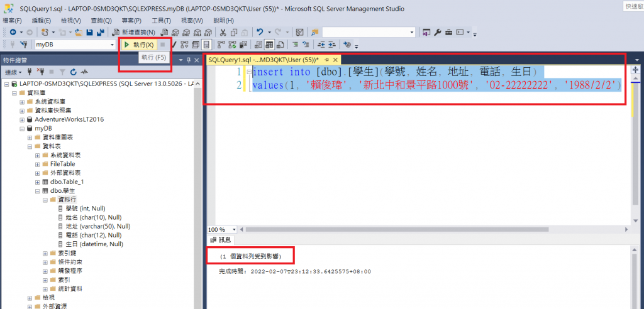
Task: Expand the 觸發程序 folder
Action: 45,271
